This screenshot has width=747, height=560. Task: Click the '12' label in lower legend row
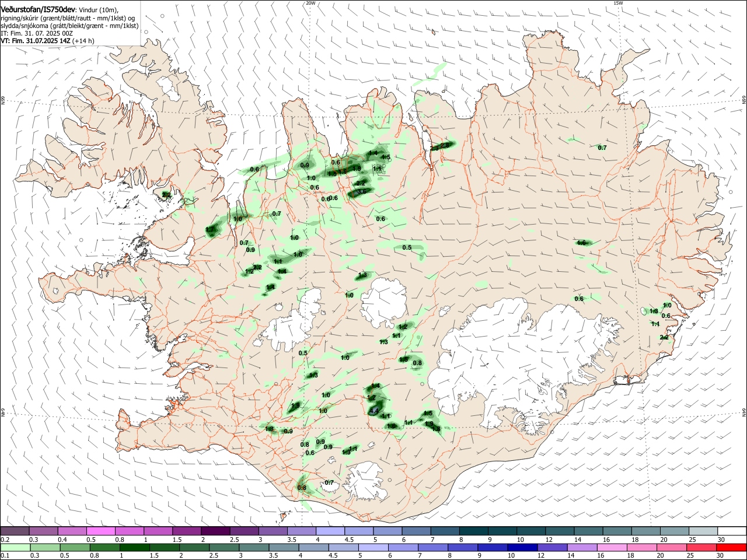[541, 555]
